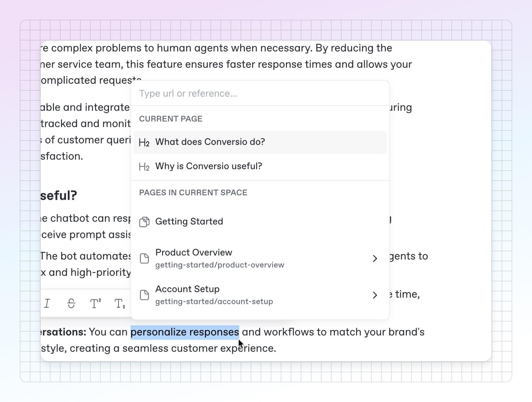Toggle subscript text formatting
The height and width of the screenshot is (402, 532).
click(x=120, y=303)
